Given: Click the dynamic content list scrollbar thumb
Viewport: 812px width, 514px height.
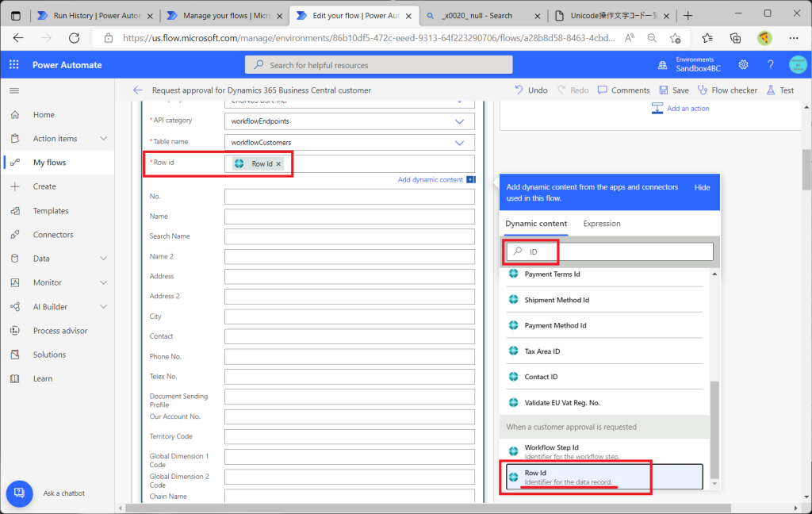Looking at the screenshot, I should pyautogui.click(x=714, y=430).
